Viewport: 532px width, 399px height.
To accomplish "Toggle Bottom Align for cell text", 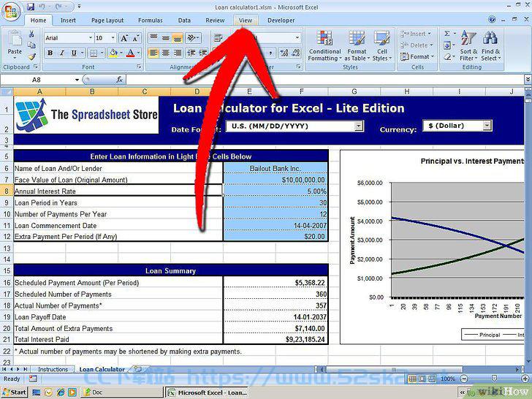I will (x=177, y=38).
